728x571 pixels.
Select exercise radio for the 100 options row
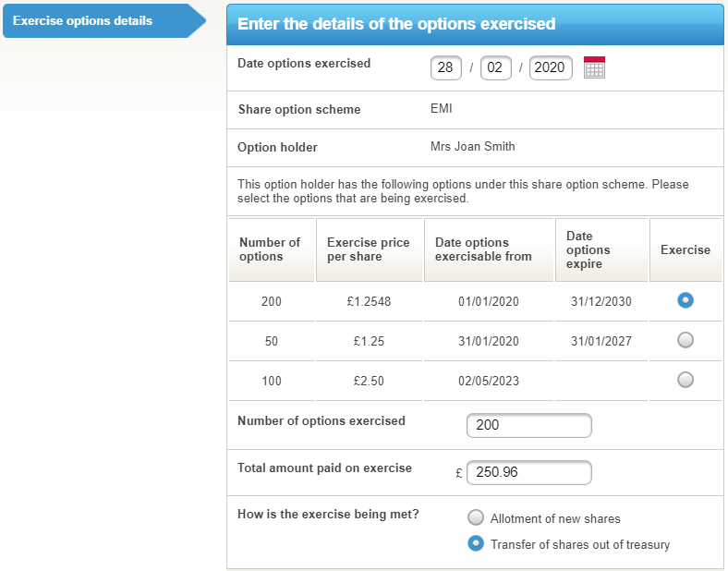click(686, 379)
